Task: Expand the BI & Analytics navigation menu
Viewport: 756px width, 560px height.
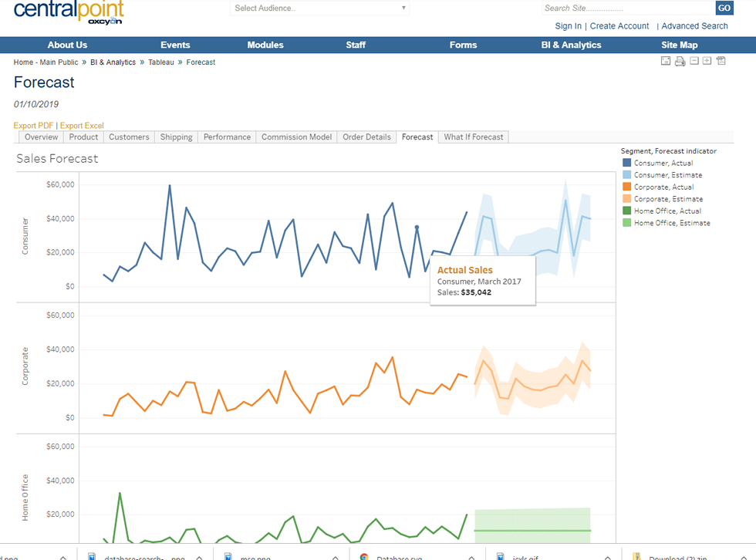Action: [571, 45]
